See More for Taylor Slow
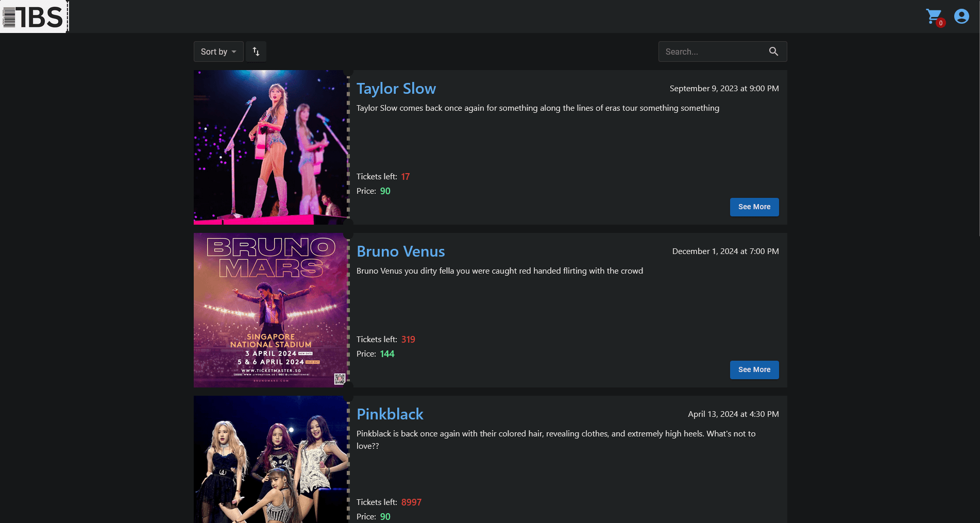This screenshot has width=980, height=523. (754, 207)
